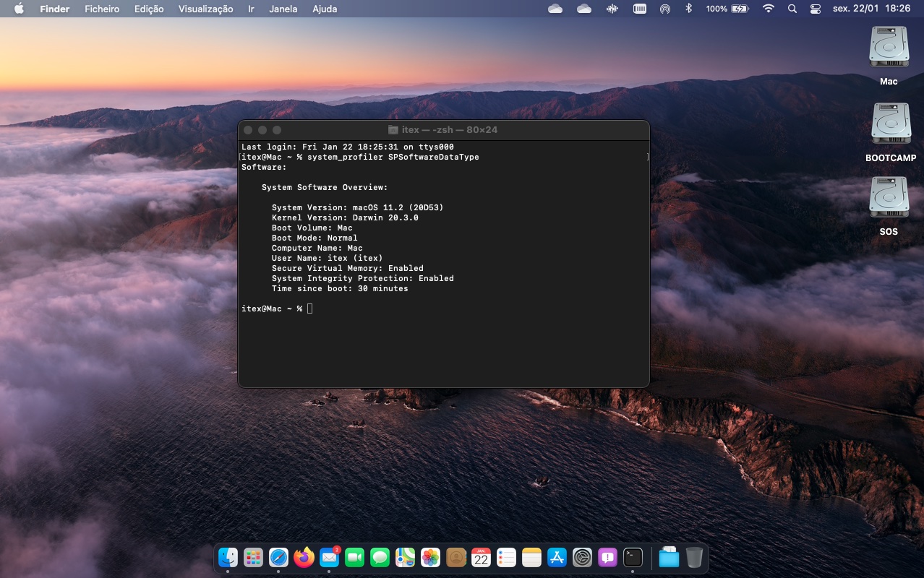
Task: Click the Secure Virtual Memory: Enabled line
Action: (348, 268)
